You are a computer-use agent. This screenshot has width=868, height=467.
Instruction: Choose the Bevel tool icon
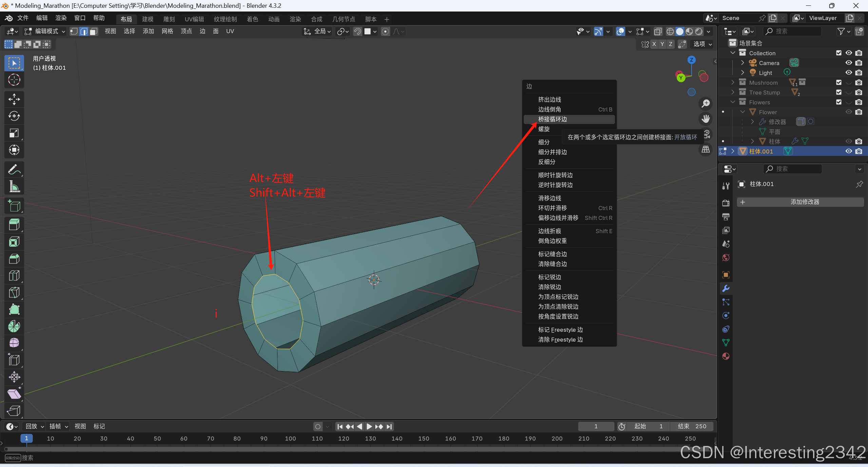(14, 259)
